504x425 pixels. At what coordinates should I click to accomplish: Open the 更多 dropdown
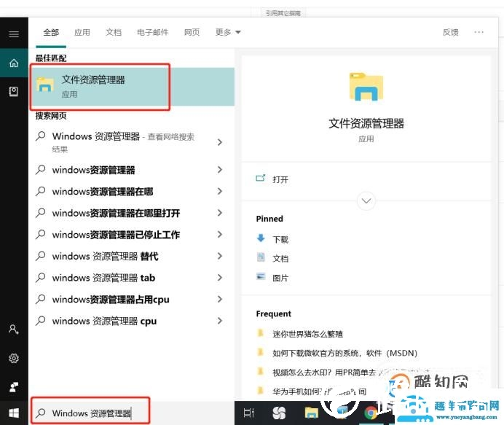click(228, 32)
